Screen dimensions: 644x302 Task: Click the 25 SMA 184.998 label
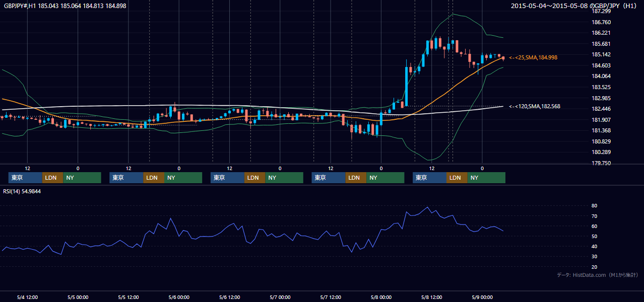(533, 58)
